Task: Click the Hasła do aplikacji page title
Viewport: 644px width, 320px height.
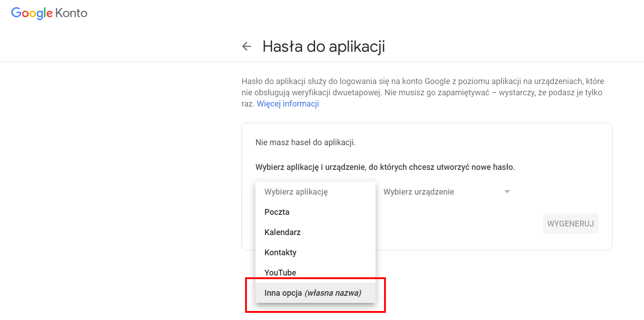Action: pos(324,46)
